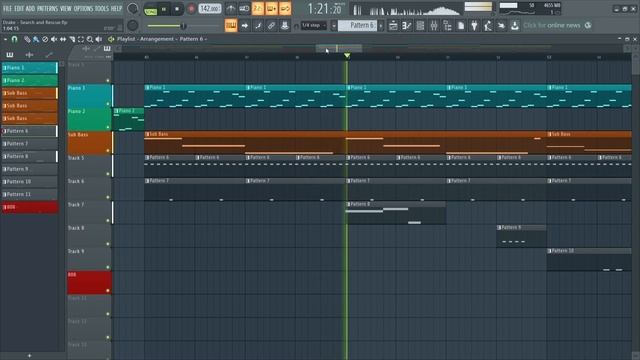The width and height of the screenshot is (640, 360).
Task: Switch picker panel to patterns tab icon
Action: 10,55
